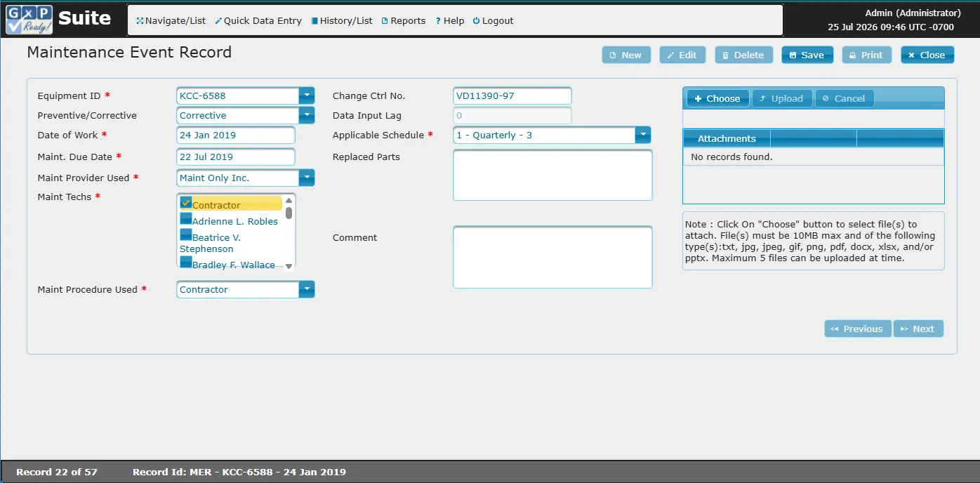
Task: Open the Reports menu
Action: (x=404, y=21)
